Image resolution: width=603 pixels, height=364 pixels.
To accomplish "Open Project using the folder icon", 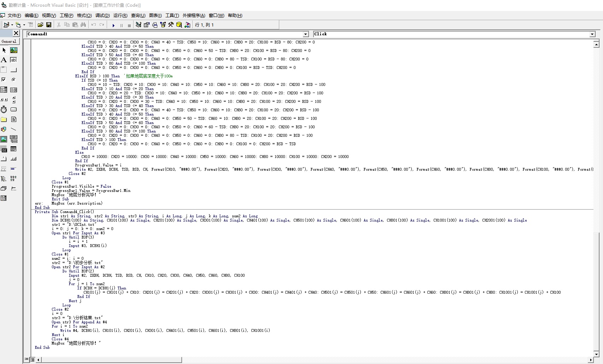I will [x=40, y=25].
